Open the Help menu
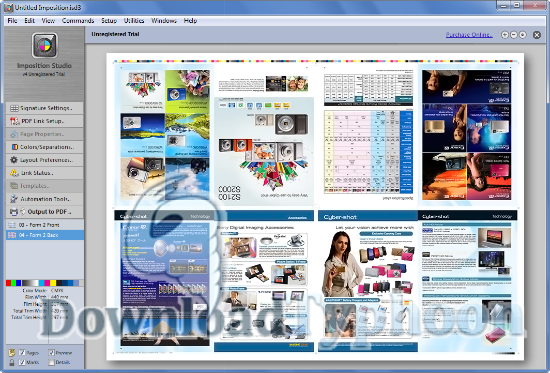550x373 pixels. coord(190,21)
